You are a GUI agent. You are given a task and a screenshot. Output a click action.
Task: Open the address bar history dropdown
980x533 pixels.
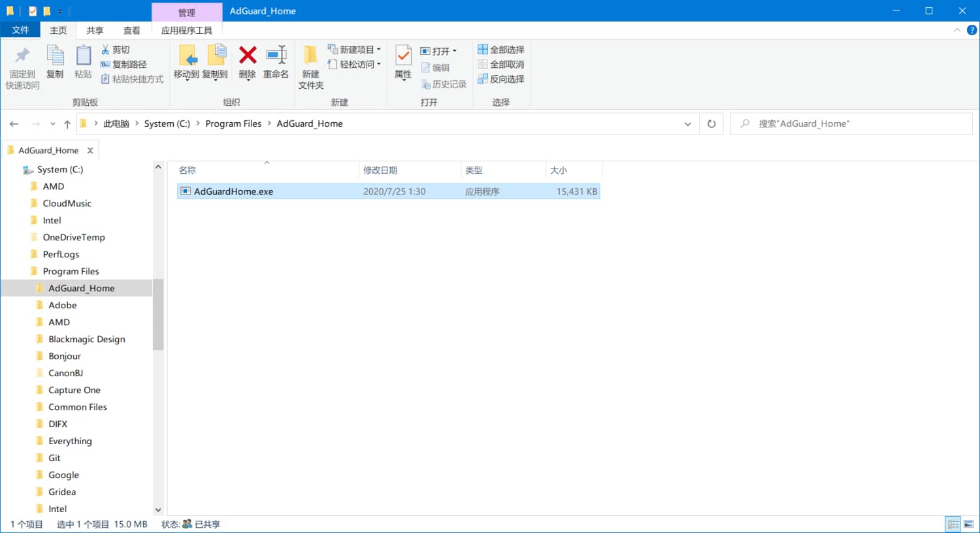coord(687,123)
